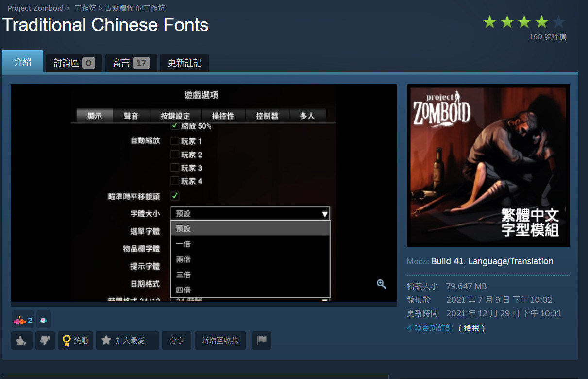The height and width of the screenshot is (379, 588).
Task: Zoom the screenshot with the magnifier icon
Action: coord(382,284)
